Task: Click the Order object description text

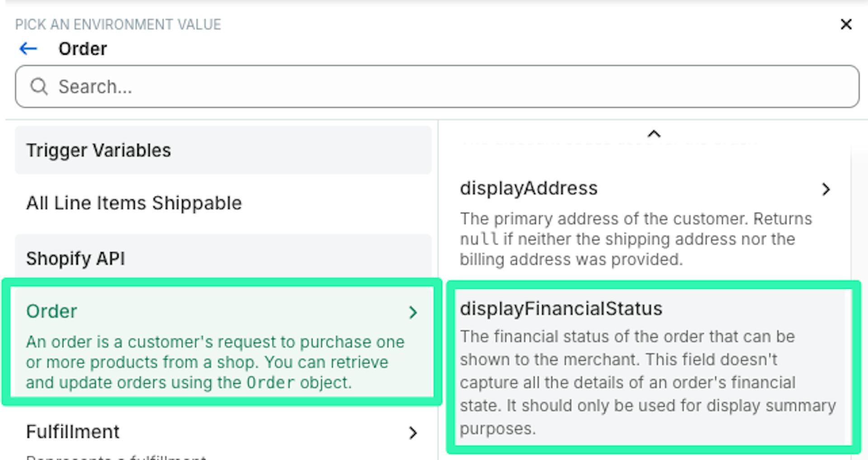Action: pyautogui.click(x=215, y=362)
